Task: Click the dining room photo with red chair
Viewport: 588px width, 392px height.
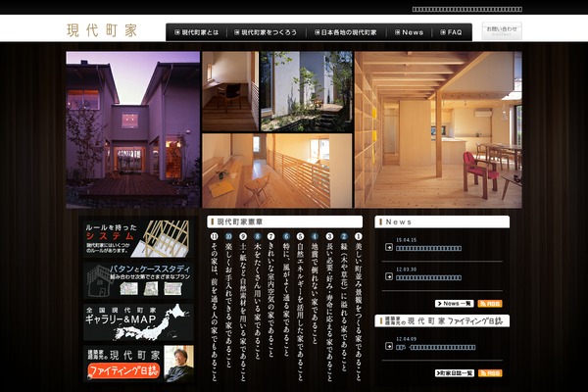Action: coord(438,129)
